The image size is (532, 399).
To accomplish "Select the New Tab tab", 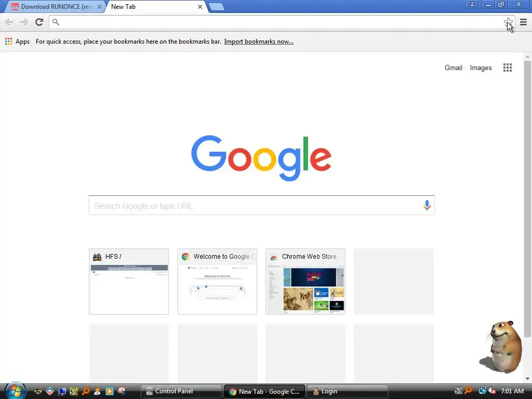I will point(156,7).
